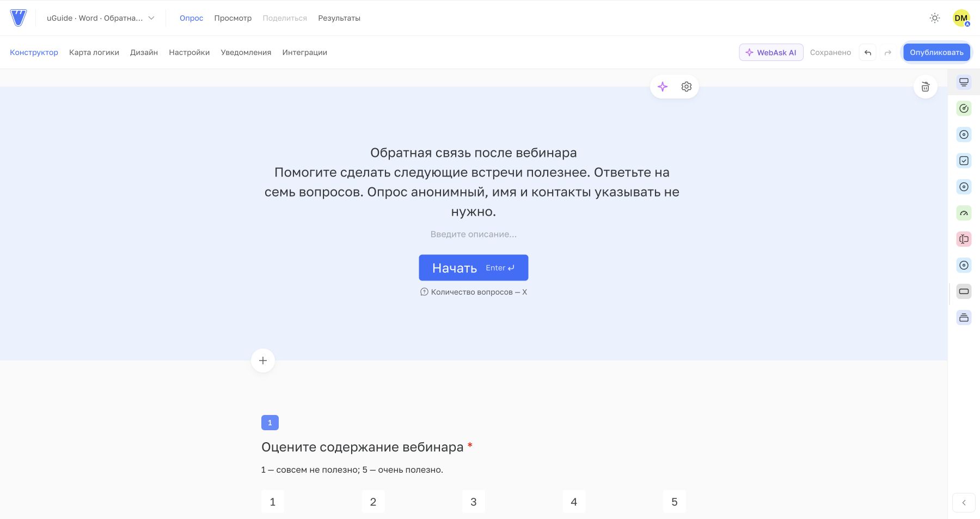Screen dimensions: 980x519
Task: Go to the Результаты tab
Action: [339, 18]
